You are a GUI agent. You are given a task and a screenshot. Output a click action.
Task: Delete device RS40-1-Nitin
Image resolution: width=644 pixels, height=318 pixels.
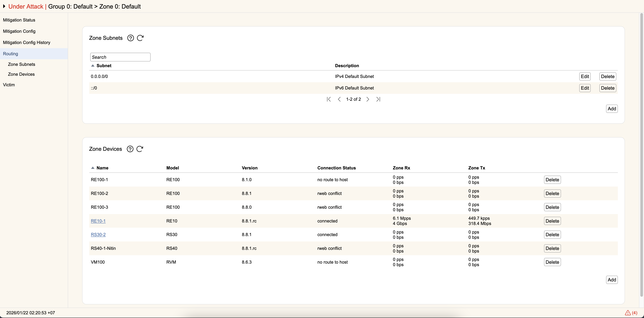[552, 248]
